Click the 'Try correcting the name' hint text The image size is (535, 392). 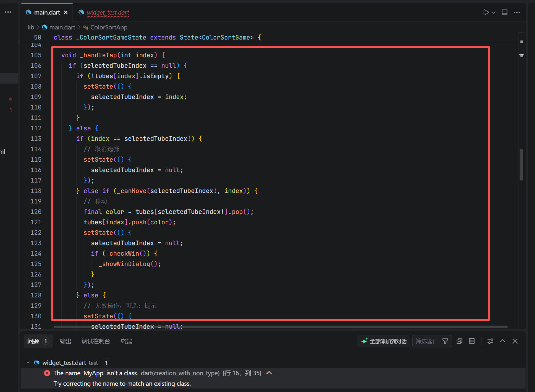tap(122, 384)
